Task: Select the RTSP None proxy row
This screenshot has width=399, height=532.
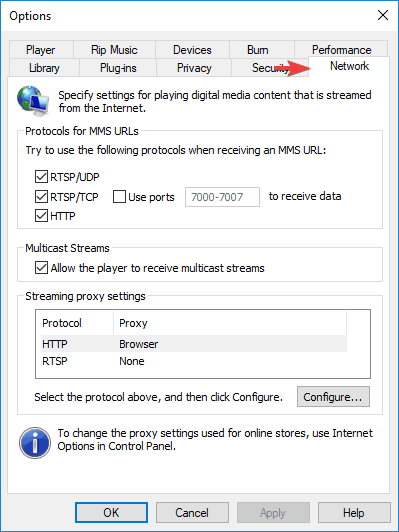Action: tap(194, 361)
